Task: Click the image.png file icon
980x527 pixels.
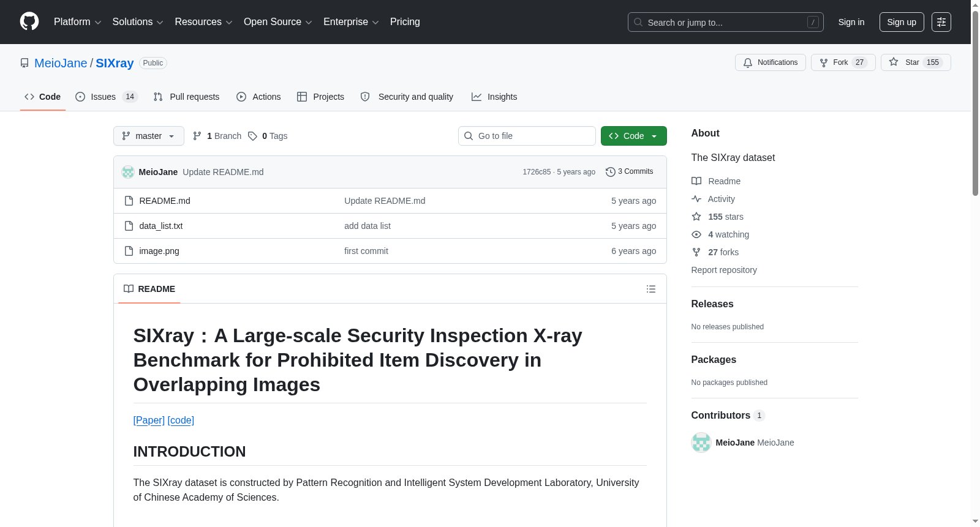Action: click(129, 251)
